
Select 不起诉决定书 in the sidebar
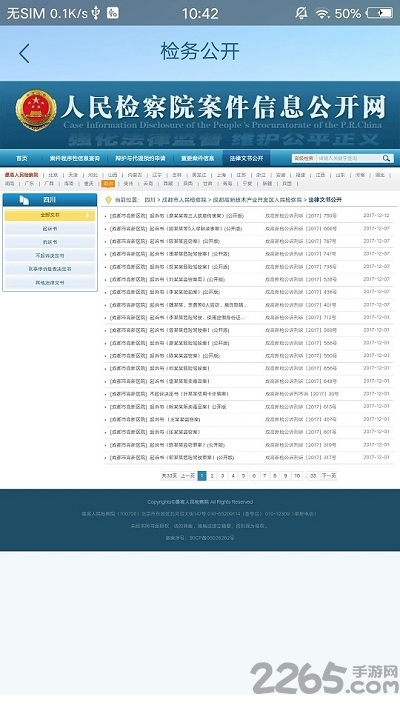[50, 256]
